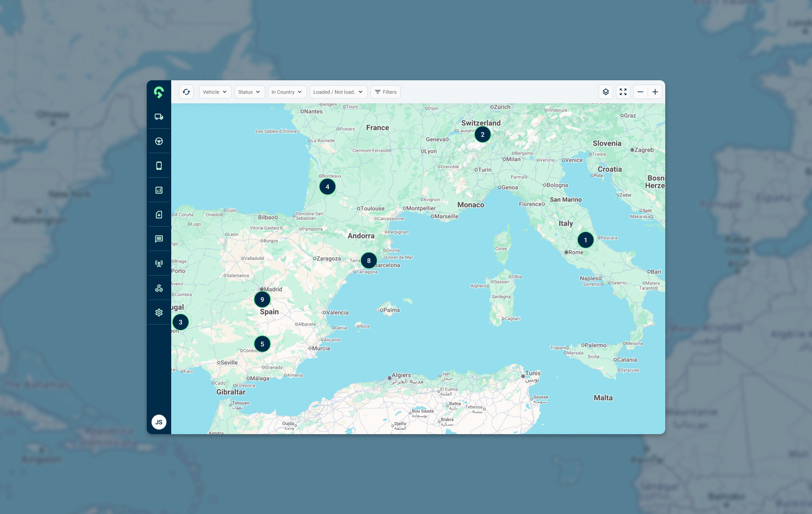
Task: Open the settings gear at sidebar bottom
Action: [158, 312]
